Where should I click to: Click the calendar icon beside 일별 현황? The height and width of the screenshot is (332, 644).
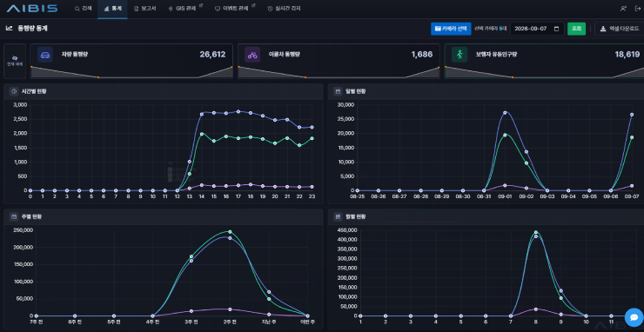pos(338,91)
